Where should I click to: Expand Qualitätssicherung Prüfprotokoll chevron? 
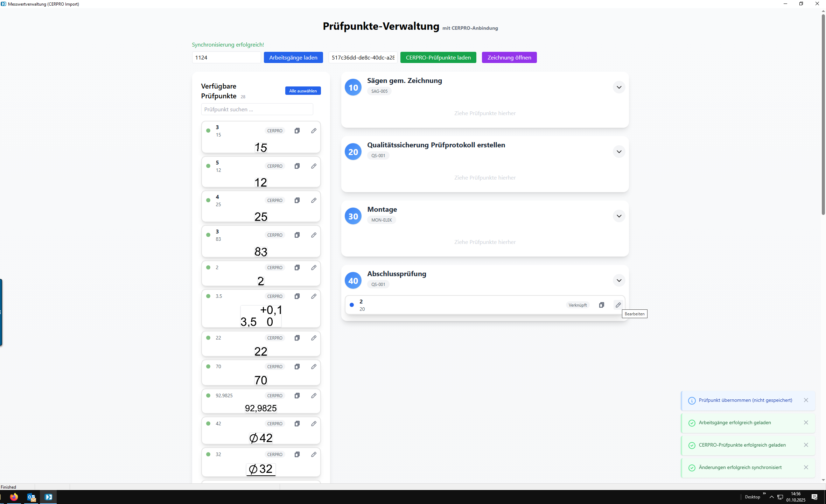[x=619, y=152]
